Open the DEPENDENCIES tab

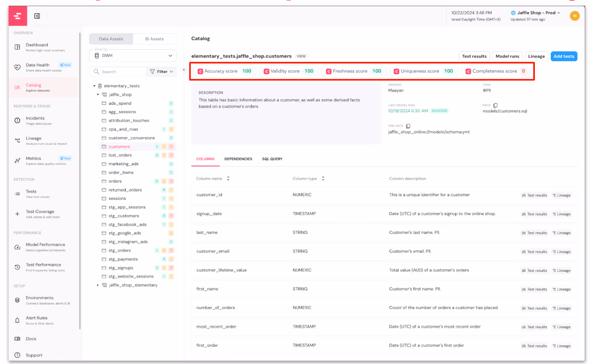coord(238,159)
